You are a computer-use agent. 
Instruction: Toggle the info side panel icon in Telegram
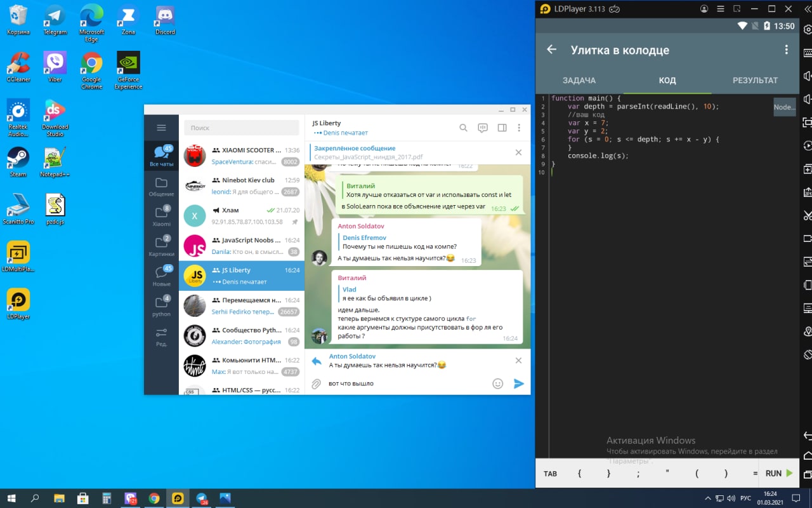502,128
